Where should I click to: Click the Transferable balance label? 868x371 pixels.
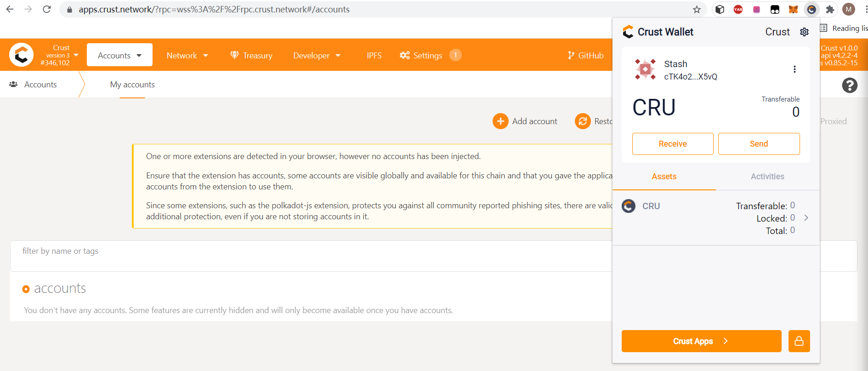pyautogui.click(x=780, y=99)
